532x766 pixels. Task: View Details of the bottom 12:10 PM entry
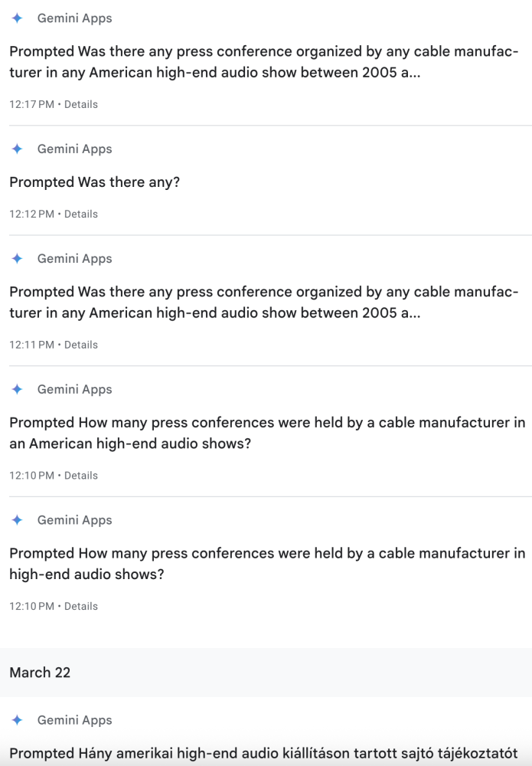pos(81,606)
